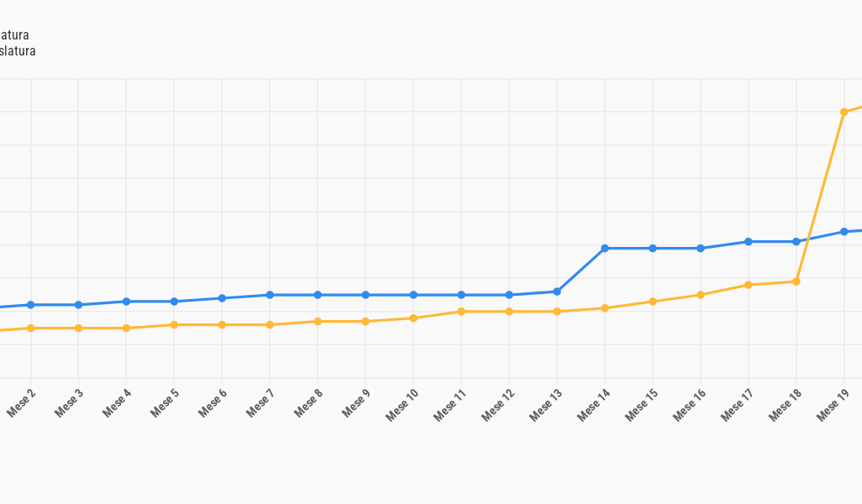Toggle the top legend entry ending in "atura"
This screenshot has width=862, height=504.
pyautogui.click(x=13, y=35)
